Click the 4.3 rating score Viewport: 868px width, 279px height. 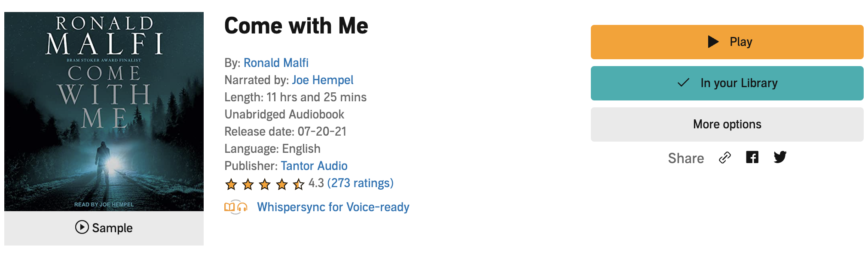316,183
